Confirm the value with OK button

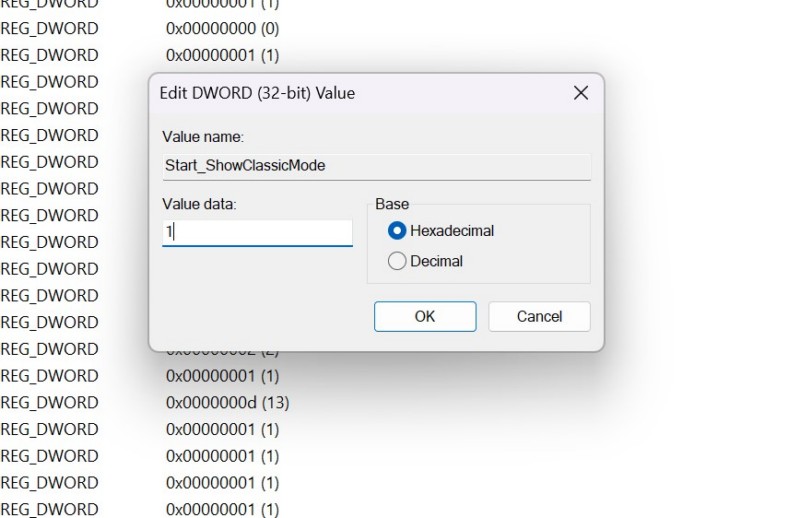pyautogui.click(x=425, y=316)
